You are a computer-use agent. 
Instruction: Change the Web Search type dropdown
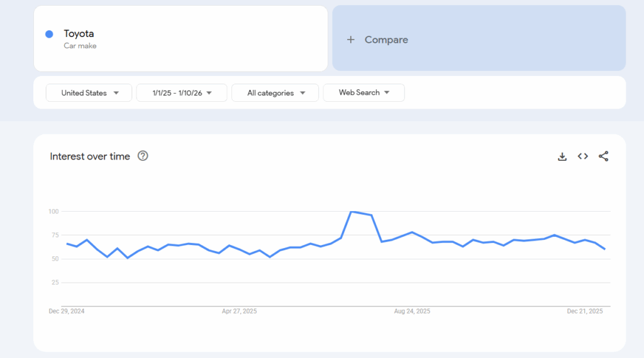364,93
